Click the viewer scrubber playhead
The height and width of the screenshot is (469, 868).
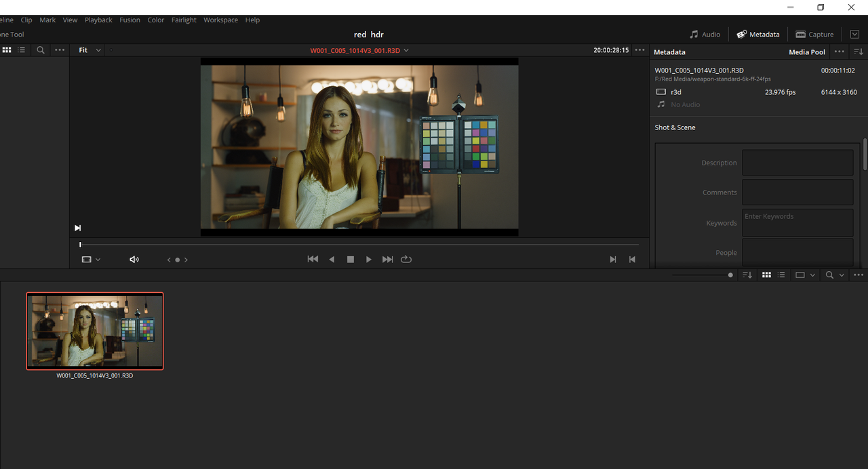(80, 245)
